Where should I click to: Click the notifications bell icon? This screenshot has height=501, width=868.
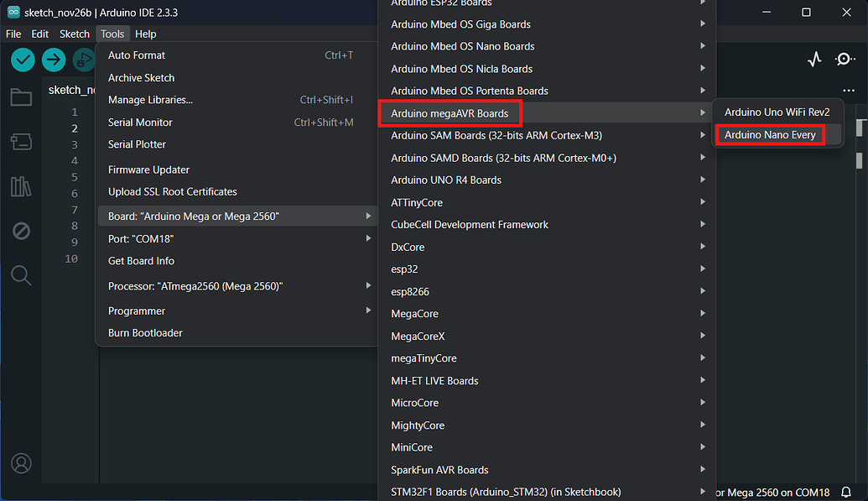pyautogui.click(x=846, y=492)
